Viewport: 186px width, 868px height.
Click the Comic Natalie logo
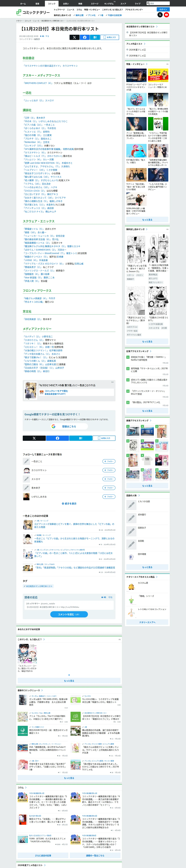[33, 12]
